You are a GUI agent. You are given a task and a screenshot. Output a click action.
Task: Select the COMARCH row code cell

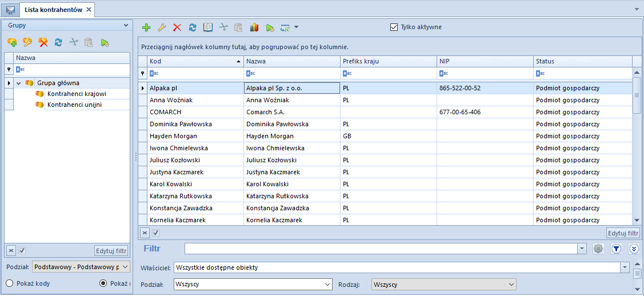(195, 111)
